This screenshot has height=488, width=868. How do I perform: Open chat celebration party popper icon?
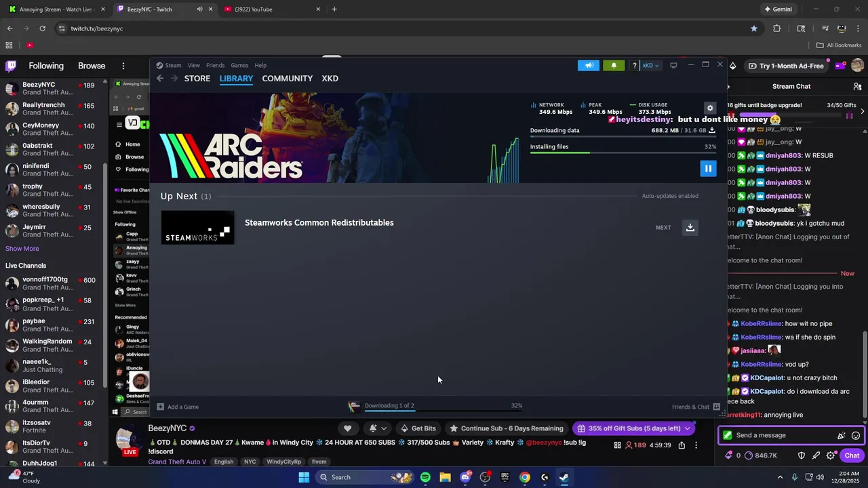[842, 435]
